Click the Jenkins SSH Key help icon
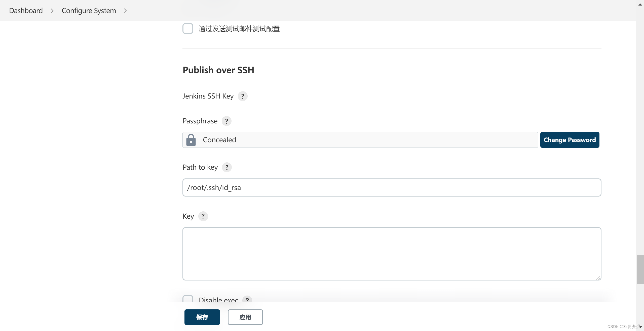Screen dimensions: 644x331 click(x=242, y=96)
